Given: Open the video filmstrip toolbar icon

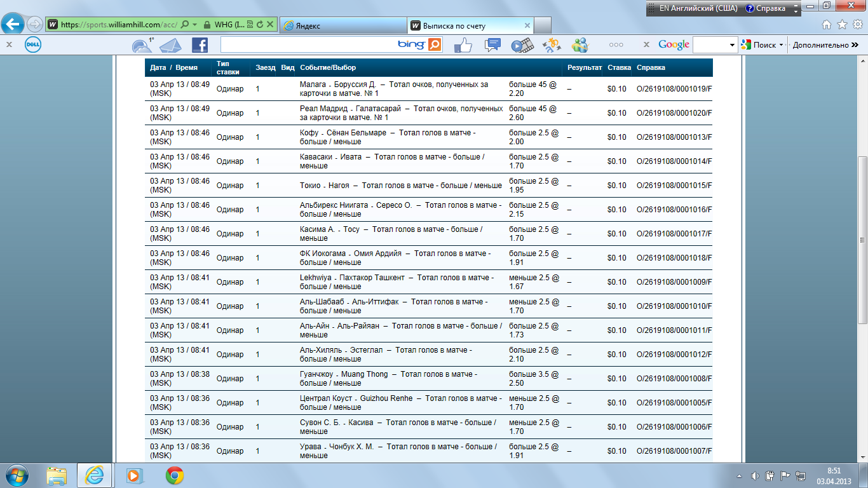Looking at the screenshot, I should 522,45.
